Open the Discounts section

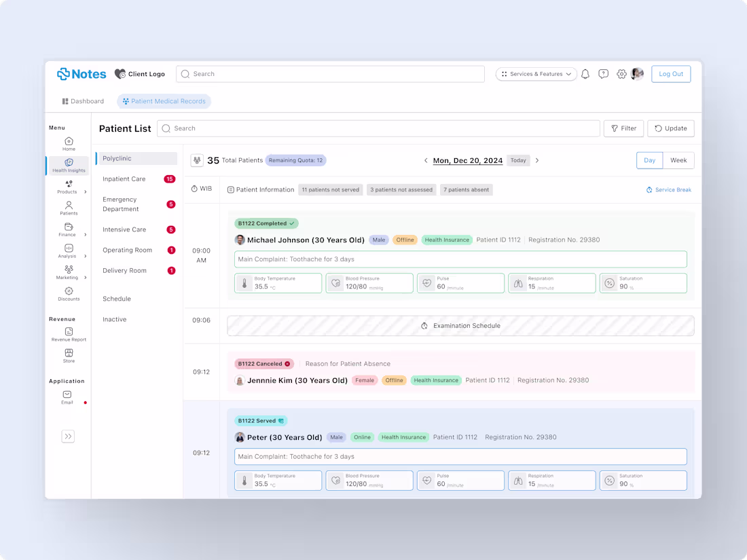point(68,293)
